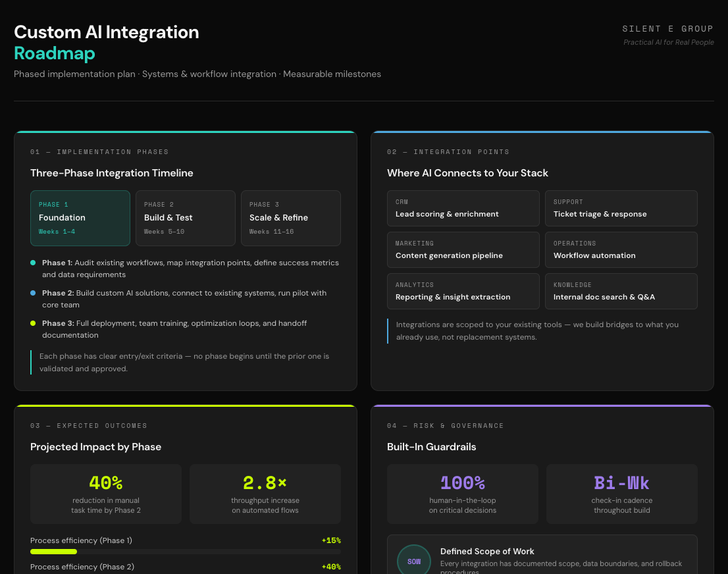This screenshot has width=728, height=574.
Task: Click the Phase 1 process efficiency progress bar
Action: (x=186, y=552)
